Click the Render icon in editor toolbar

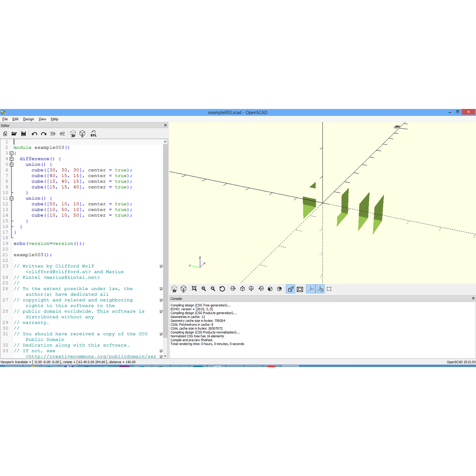point(83,134)
